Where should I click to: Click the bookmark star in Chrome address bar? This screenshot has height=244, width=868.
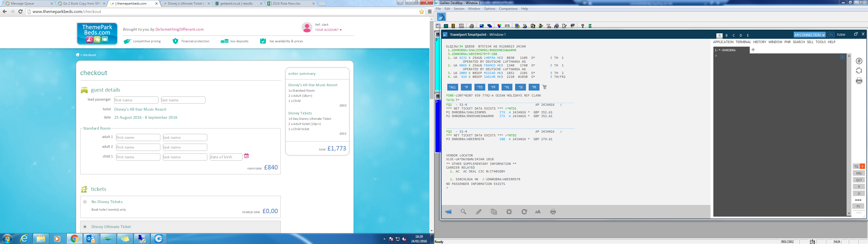(422, 11)
